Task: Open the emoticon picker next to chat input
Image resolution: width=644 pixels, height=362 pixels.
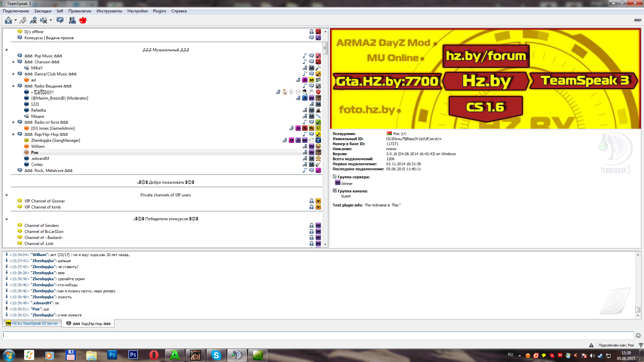Action: 638,336
